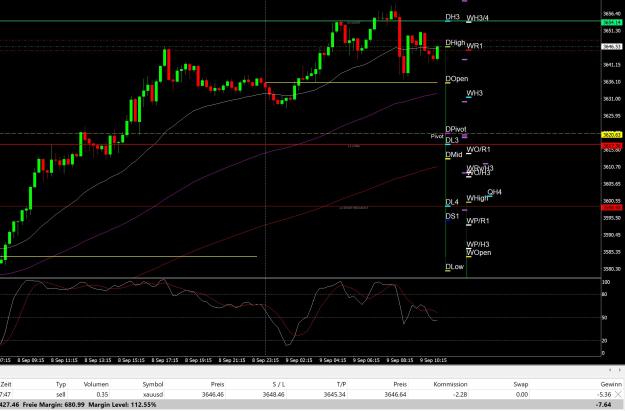Viewport: 625px width, 411px height.
Task: Click the yellow 3620.63 price tag on the axis
Action: [x=611, y=135]
